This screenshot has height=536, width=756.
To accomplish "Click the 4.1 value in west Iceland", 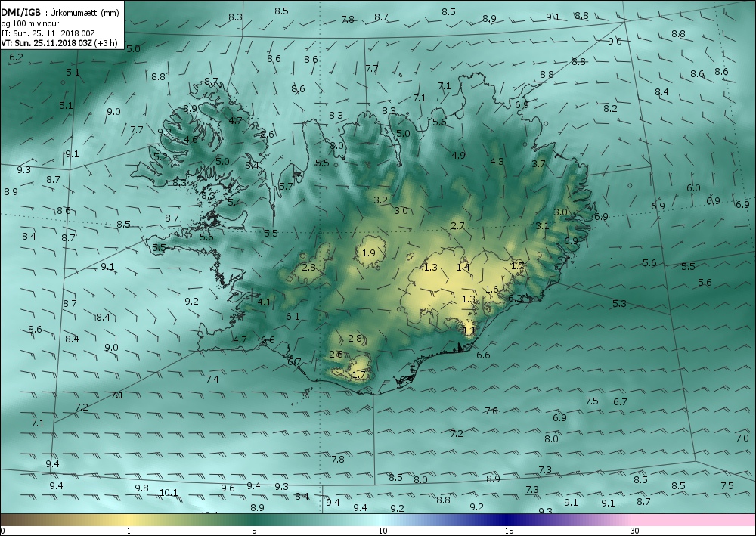I will pyautogui.click(x=264, y=302).
